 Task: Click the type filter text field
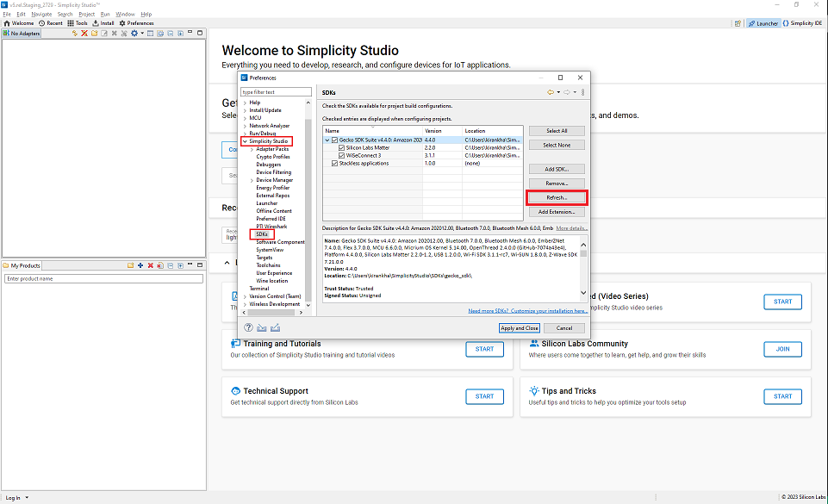[x=277, y=92]
